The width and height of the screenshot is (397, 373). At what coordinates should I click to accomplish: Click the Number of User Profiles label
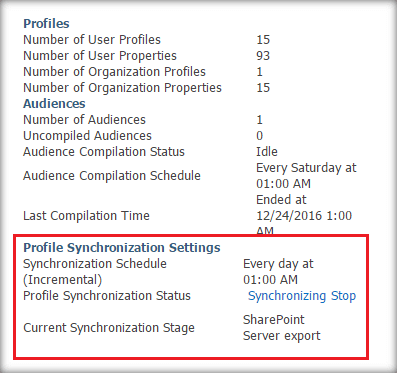click(x=92, y=40)
